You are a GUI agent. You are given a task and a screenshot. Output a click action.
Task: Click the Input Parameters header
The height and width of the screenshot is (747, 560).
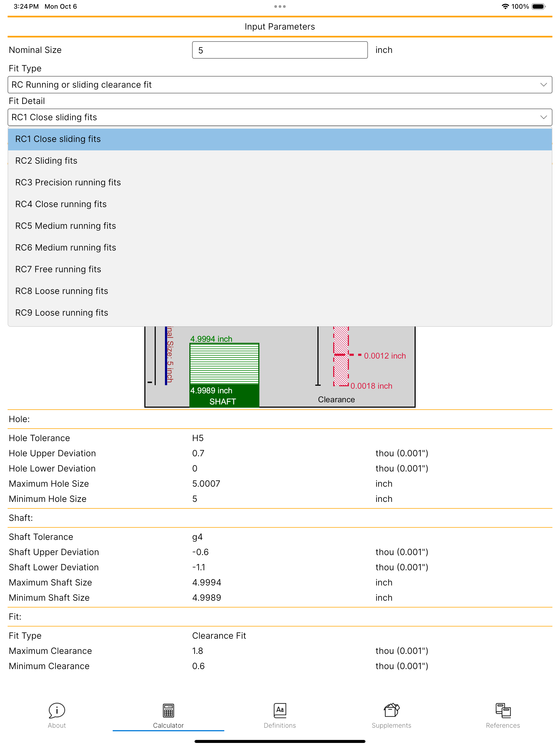coord(280,27)
